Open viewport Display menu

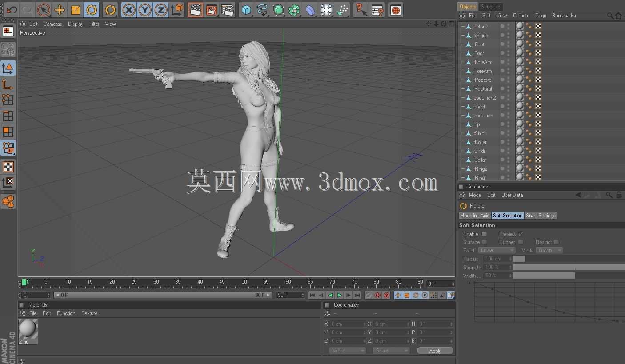(x=76, y=24)
